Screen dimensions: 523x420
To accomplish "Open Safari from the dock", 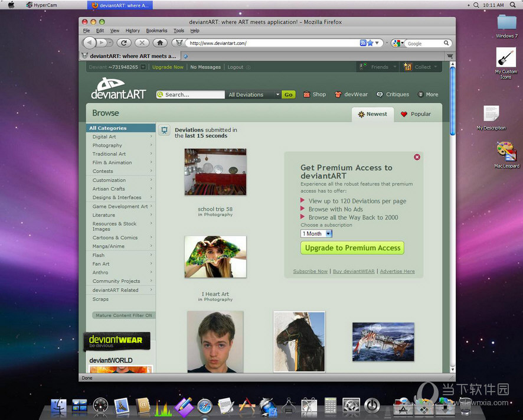I will point(204,406).
